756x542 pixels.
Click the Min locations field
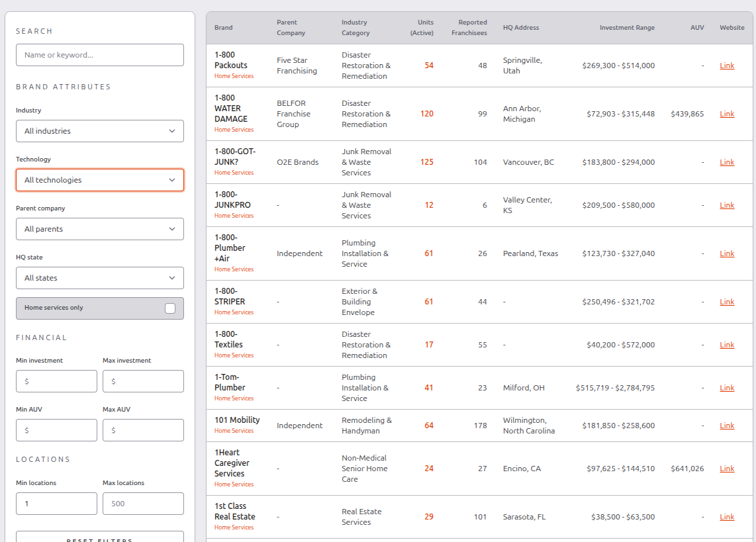[x=56, y=504]
